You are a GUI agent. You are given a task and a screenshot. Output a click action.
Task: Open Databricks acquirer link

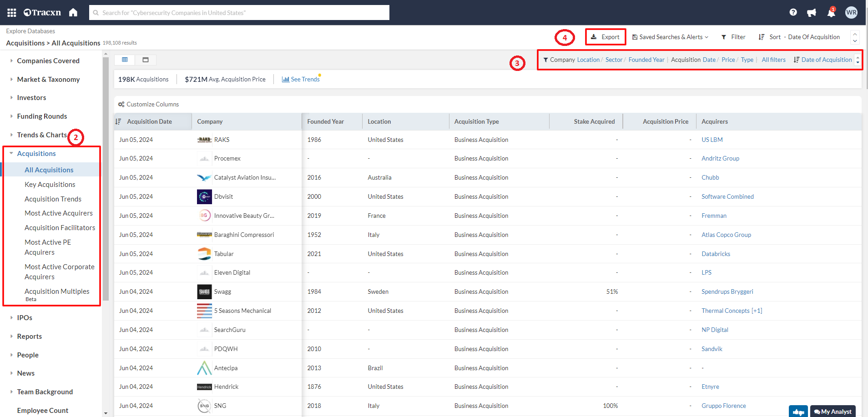point(716,254)
